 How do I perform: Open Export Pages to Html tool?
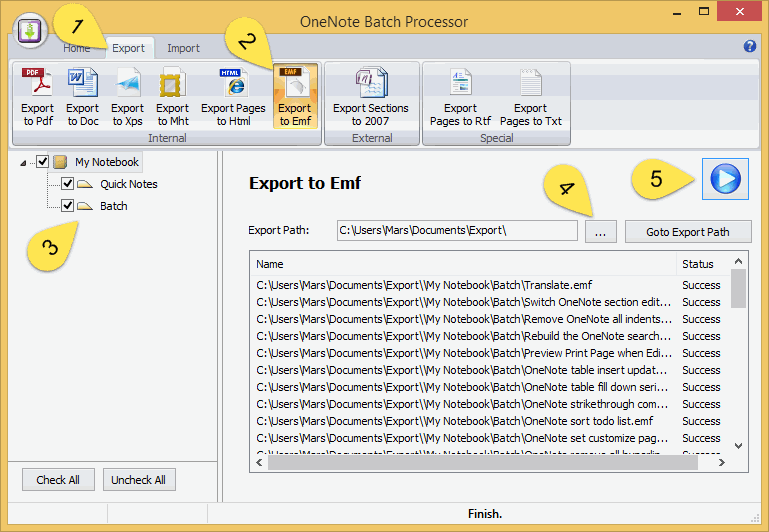point(233,98)
